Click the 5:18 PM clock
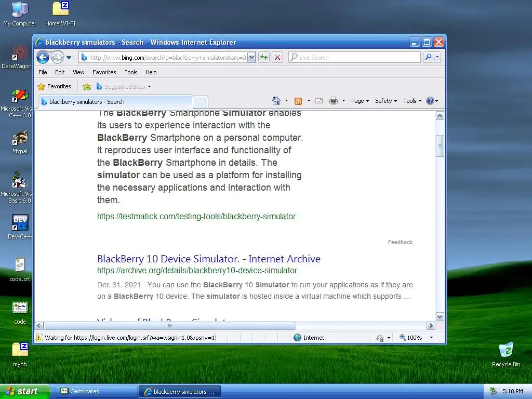Viewport: 532px width, 399px height. [512, 392]
